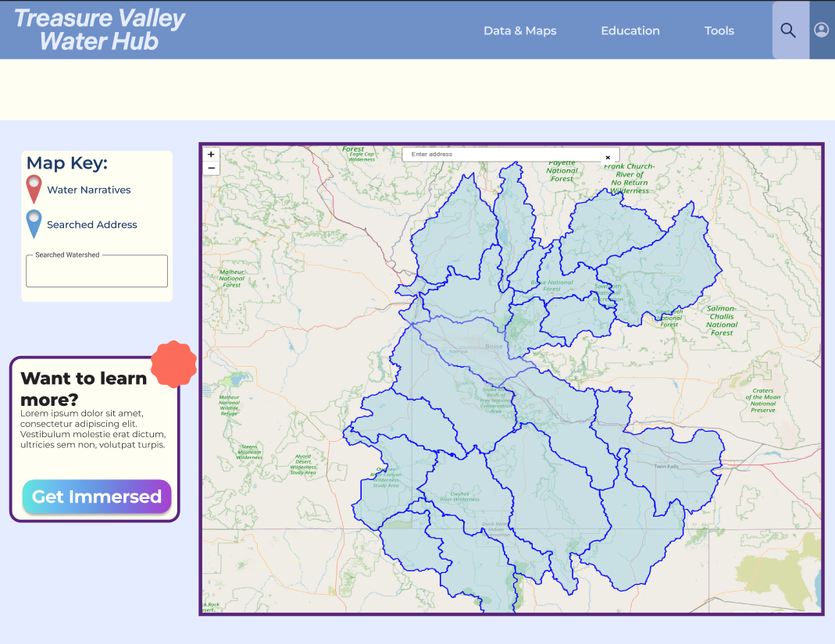The image size is (835, 644).
Task: Zoom in the map with plus button
Action: point(212,155)
